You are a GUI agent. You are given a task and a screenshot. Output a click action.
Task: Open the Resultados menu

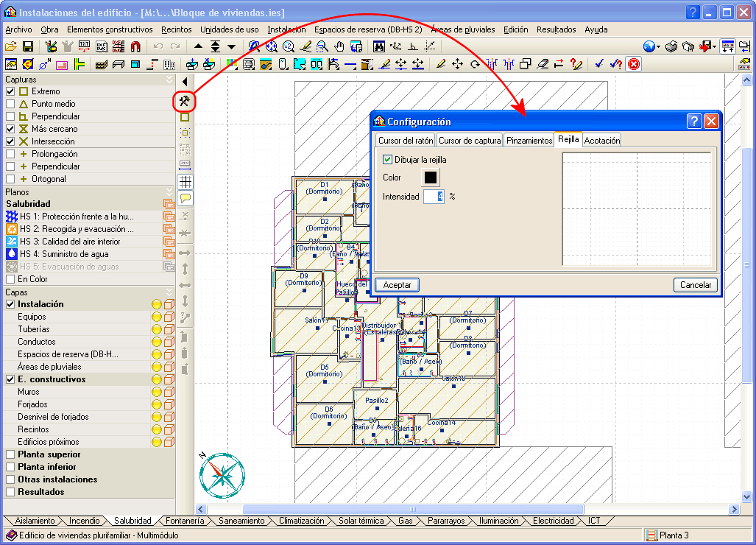pyautogui.click(x=556, y=29)
